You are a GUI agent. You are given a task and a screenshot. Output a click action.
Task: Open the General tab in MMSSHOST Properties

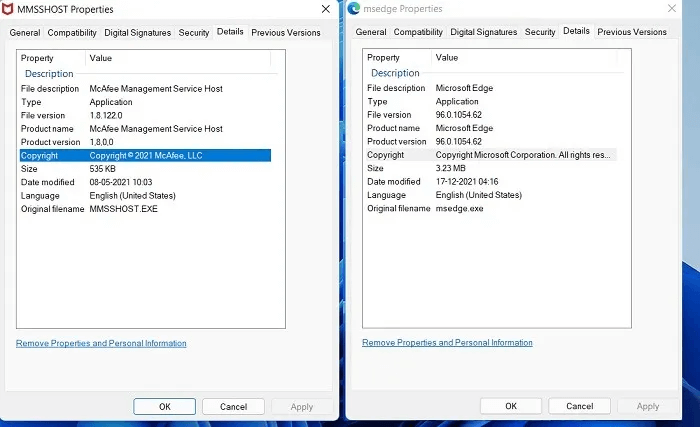24,32
